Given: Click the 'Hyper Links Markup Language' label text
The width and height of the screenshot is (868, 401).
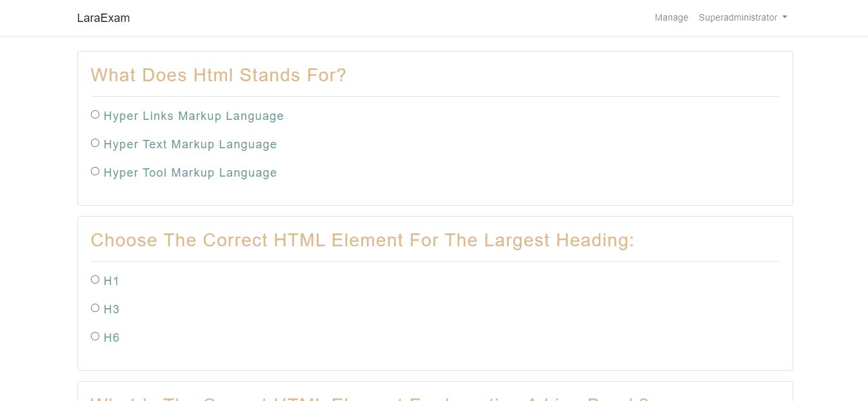Looking at the screenshot, I should (193, 116).
